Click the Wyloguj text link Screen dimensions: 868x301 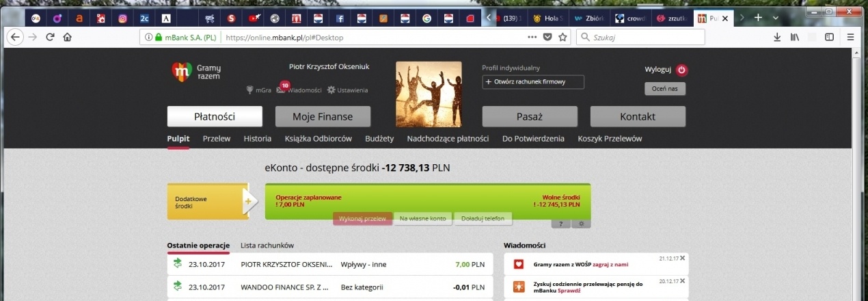(x=658, y=70)
